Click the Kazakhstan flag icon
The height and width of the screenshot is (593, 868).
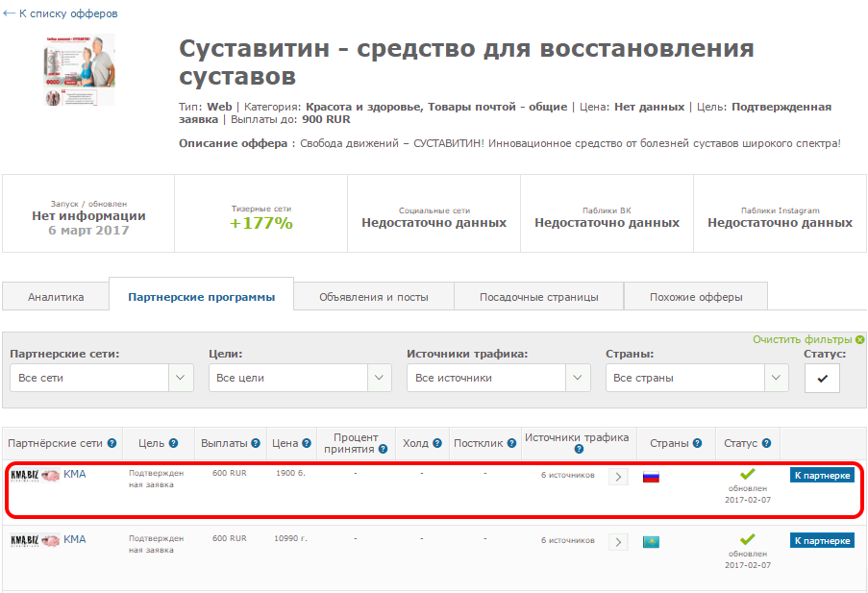651,542
